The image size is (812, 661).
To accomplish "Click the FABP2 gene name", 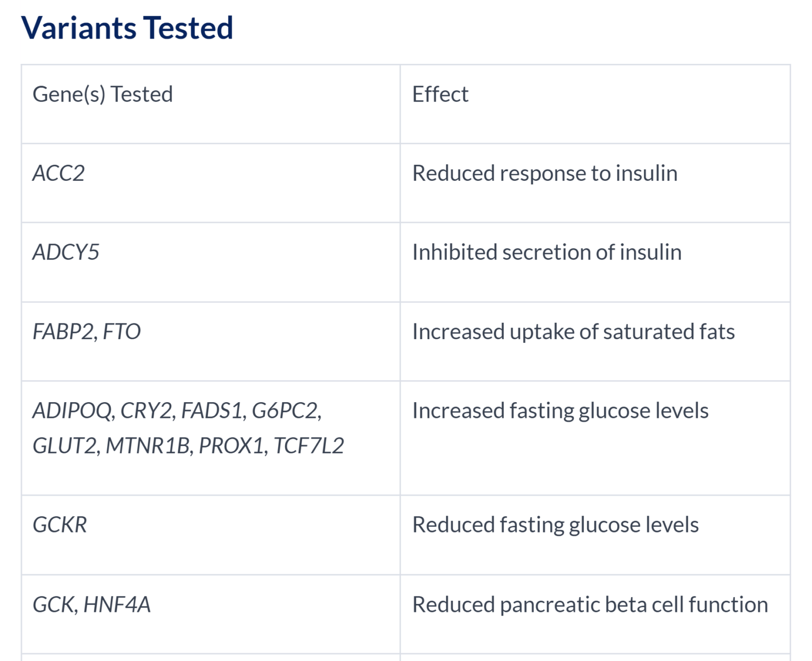I will point(63,332).
